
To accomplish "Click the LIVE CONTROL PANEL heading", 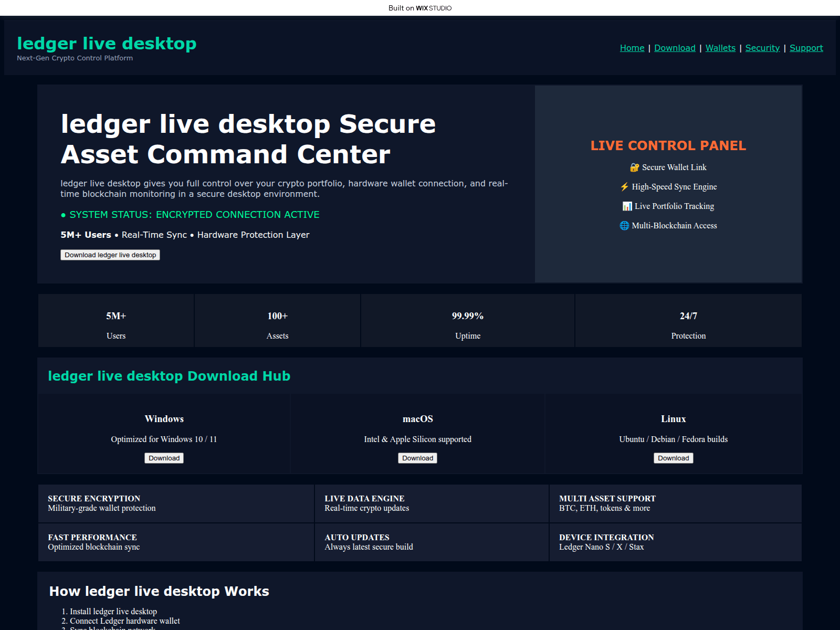I will [668, 145].
